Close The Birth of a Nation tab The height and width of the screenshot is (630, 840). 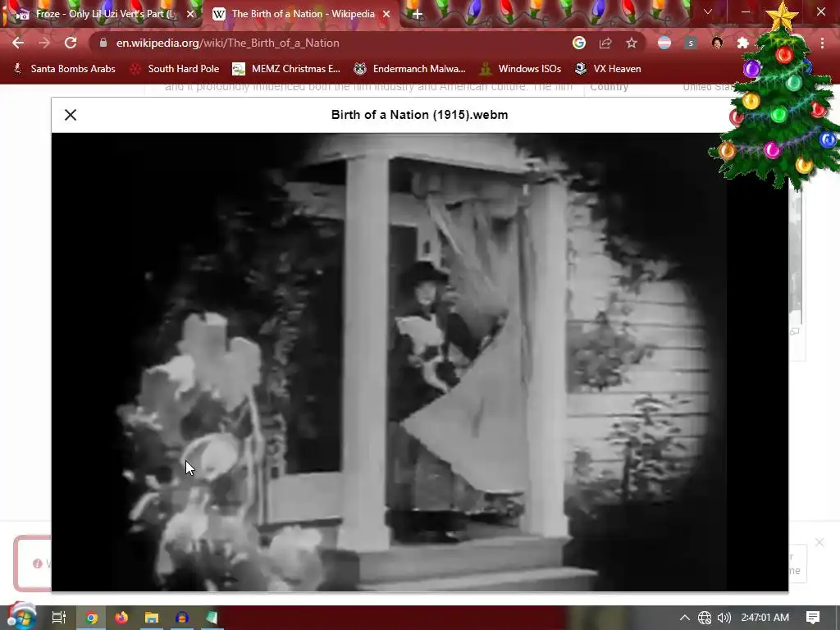pos(386,14)
